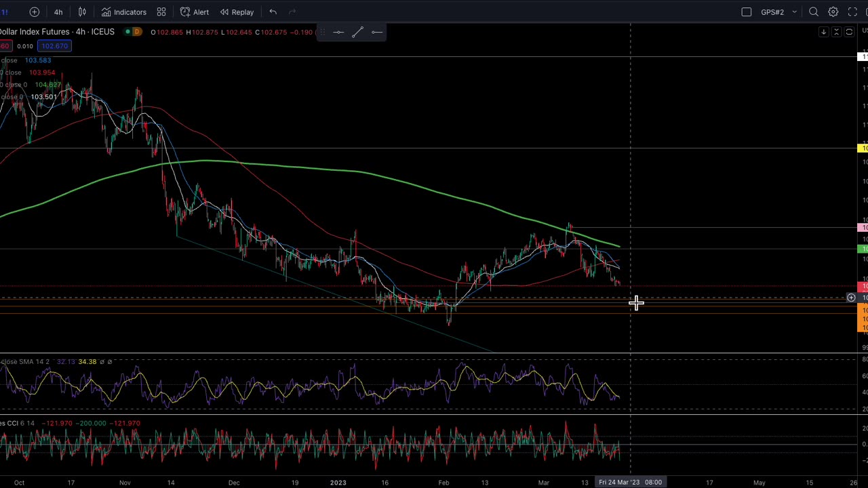Open quick search magnifier

point(814,12)
